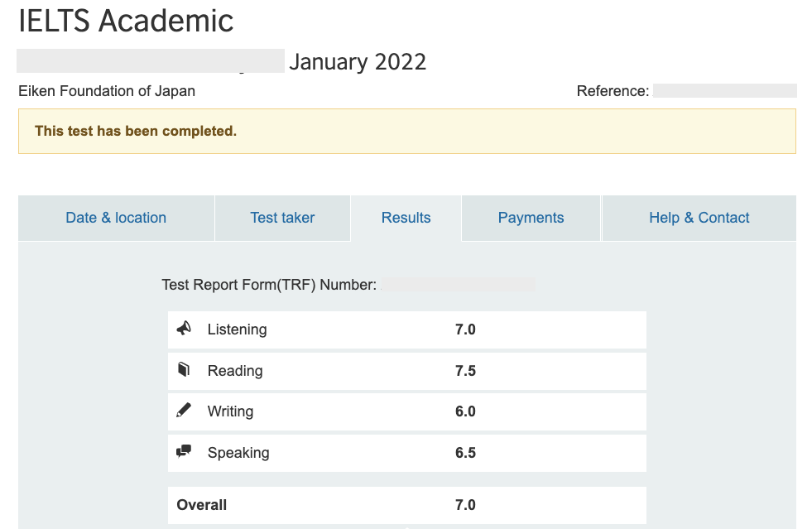The width and height of the screenshot is (812, 529).
Task: Click the IELTS Academic page heading
Action: pos(126,22)
